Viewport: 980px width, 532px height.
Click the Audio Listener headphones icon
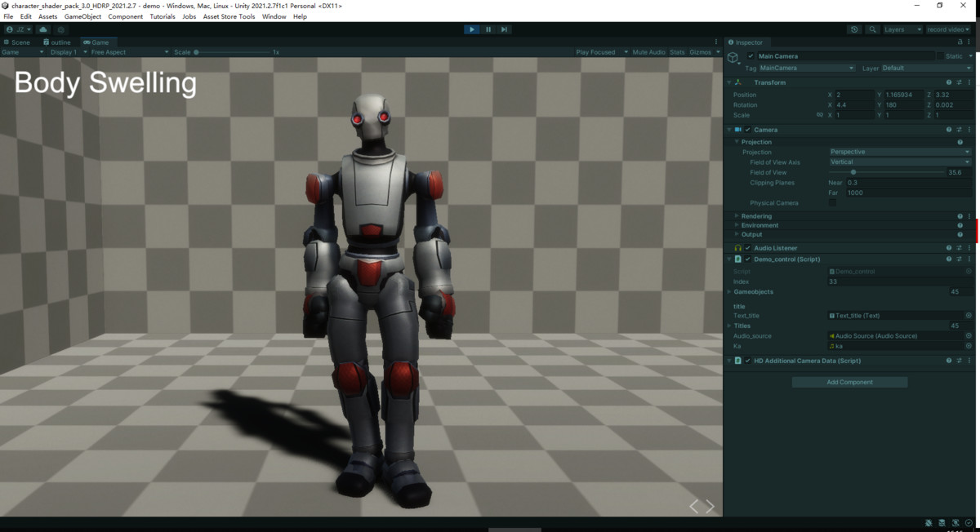[737, 247]
